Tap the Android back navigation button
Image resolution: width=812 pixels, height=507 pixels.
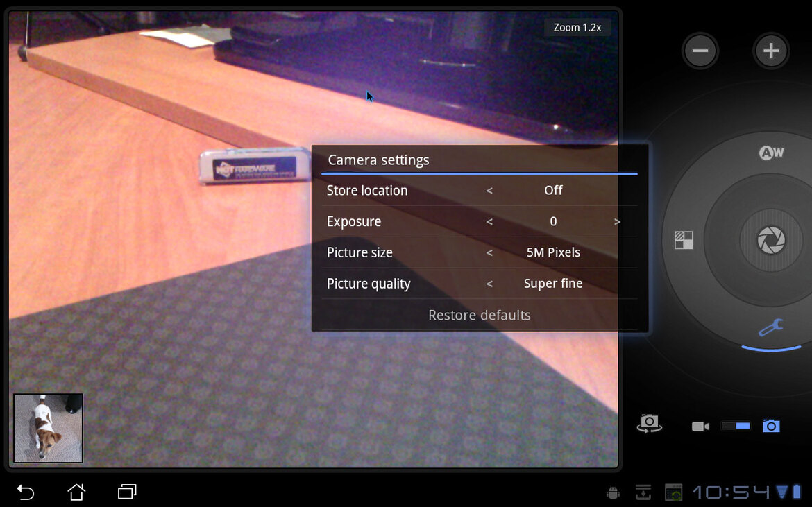click(26, 492)
